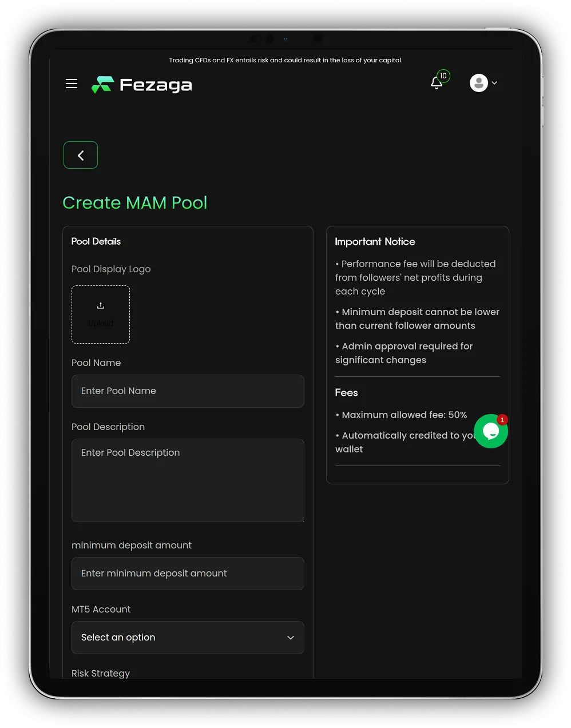Click the Create MAM Pool heading
571x728 pixels.
pyautogui.click(x=135, y=202)
